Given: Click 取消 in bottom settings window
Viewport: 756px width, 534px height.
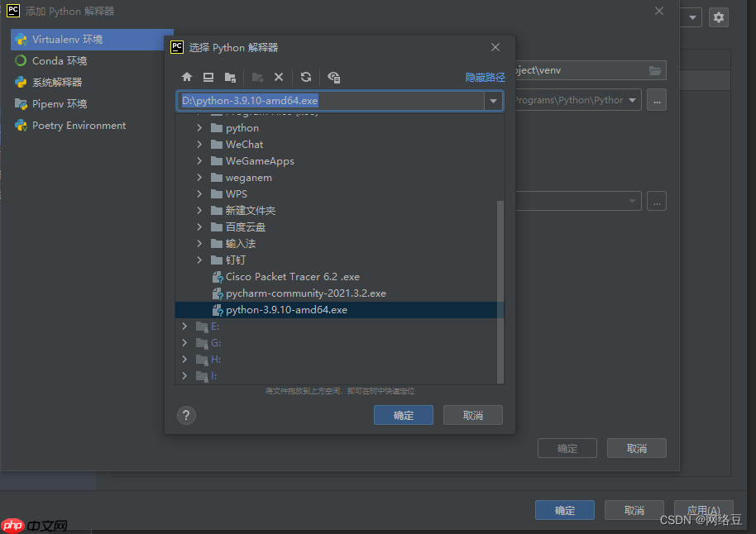Looking at the screenshot, I should [634, 510].
